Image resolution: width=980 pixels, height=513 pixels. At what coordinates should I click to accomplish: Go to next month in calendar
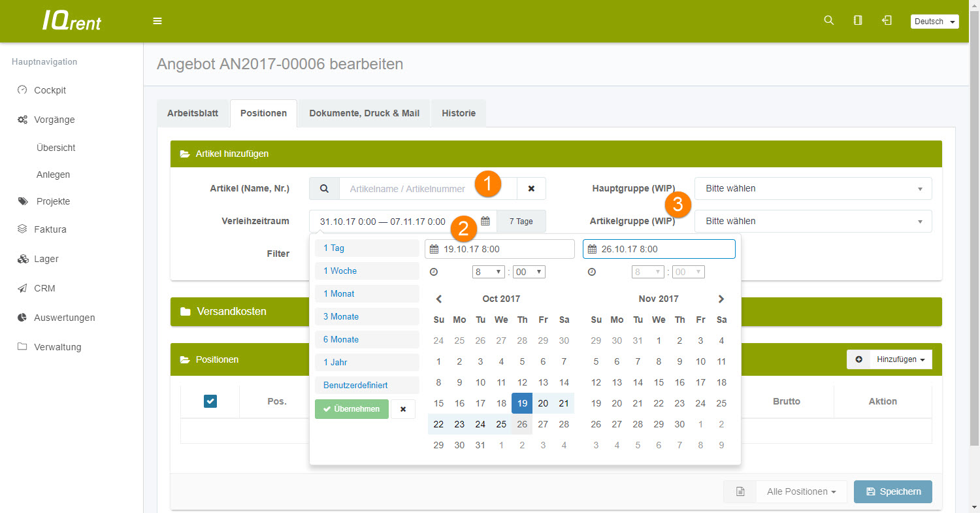pos(721,299)
